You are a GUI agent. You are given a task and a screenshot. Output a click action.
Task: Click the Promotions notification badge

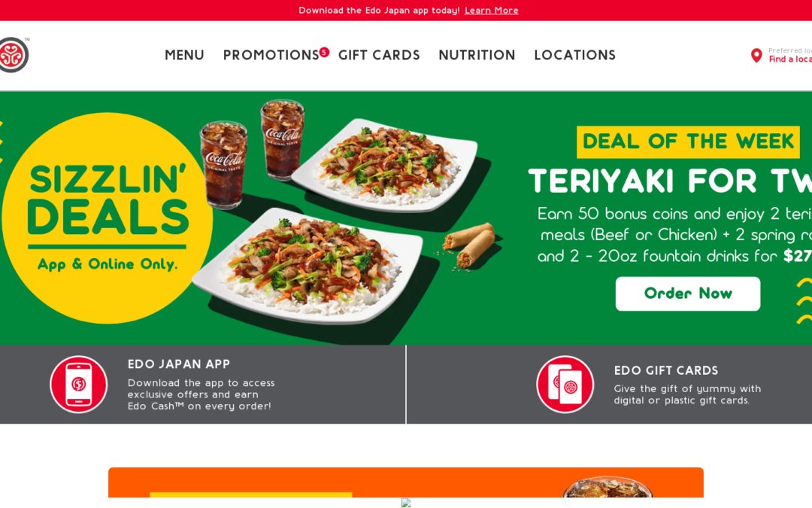click(x=324, y=52)
